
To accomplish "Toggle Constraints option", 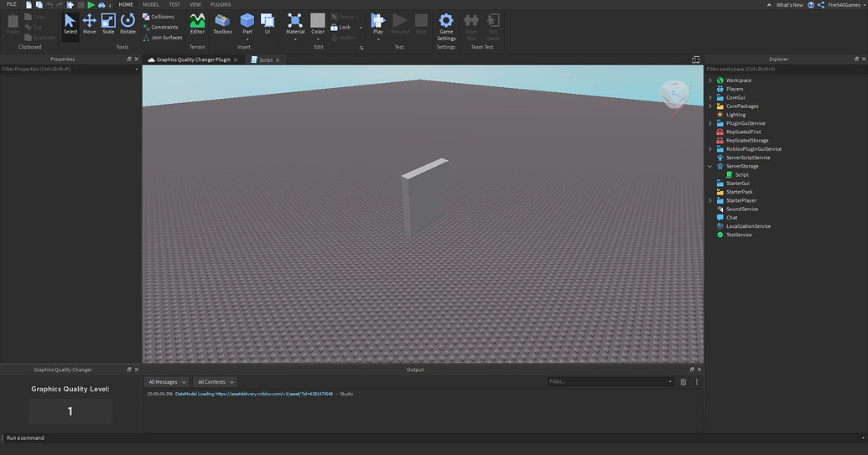I will pos(160,27).
